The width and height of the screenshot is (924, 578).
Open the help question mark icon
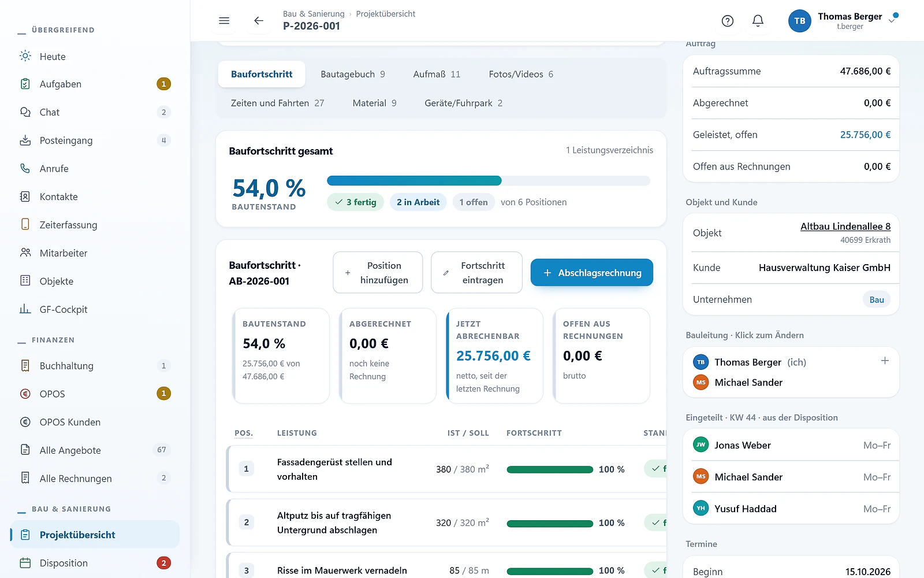point(728,21)
